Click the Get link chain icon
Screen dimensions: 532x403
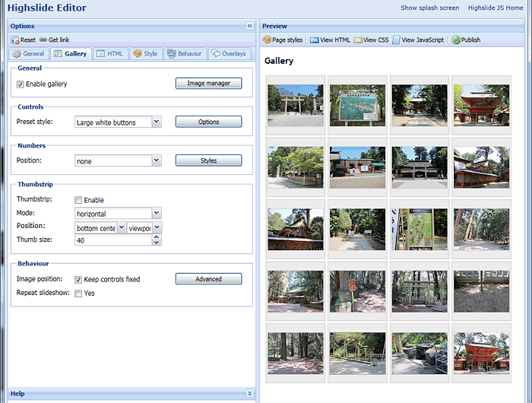pyautogui.click(x=43, y=40)
